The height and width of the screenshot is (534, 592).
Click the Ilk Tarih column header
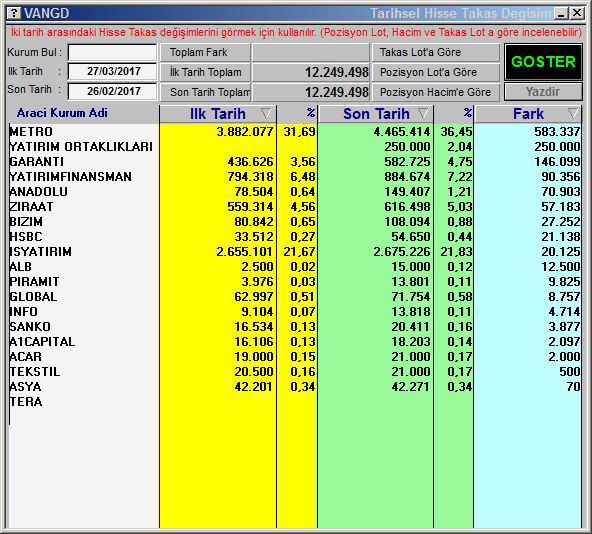(x=218, y=114)
